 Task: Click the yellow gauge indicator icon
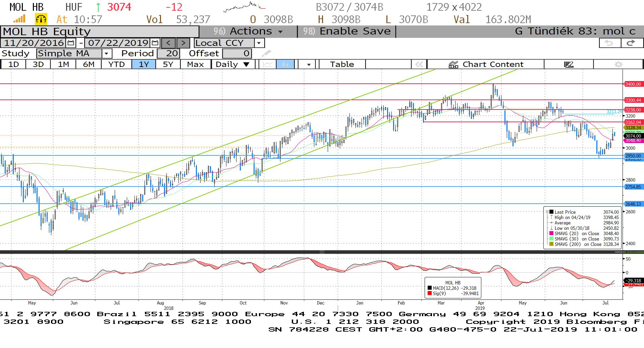41,19
